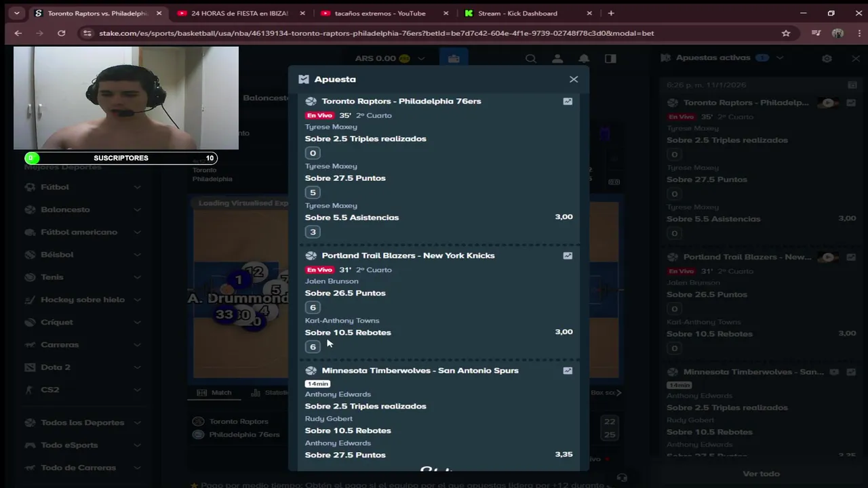Click Toronto Raptors - Philadelphia title in active bets panel
The image size is (868, 488).
[746, 103]
